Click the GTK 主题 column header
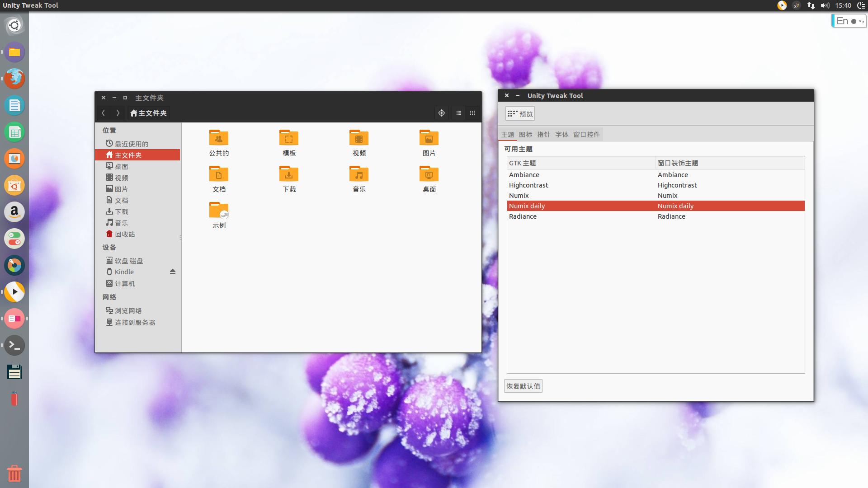868x488 pixels. tap(581, 163)
